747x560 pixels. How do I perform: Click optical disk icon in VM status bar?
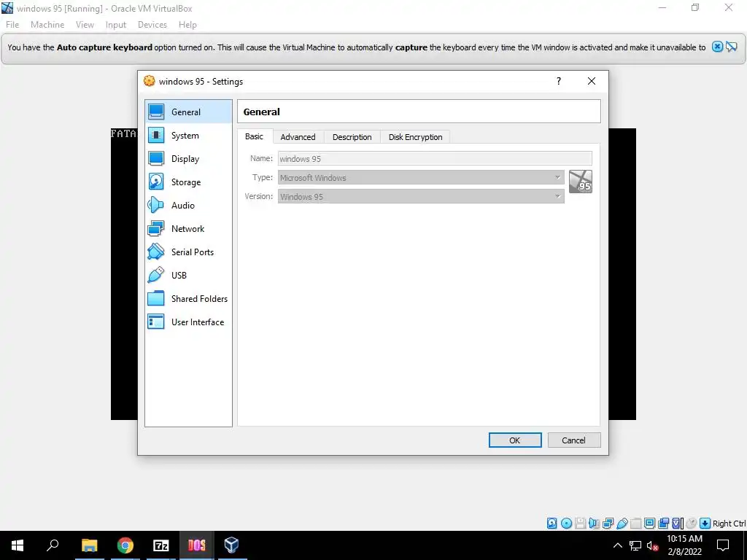coord(566,524)
